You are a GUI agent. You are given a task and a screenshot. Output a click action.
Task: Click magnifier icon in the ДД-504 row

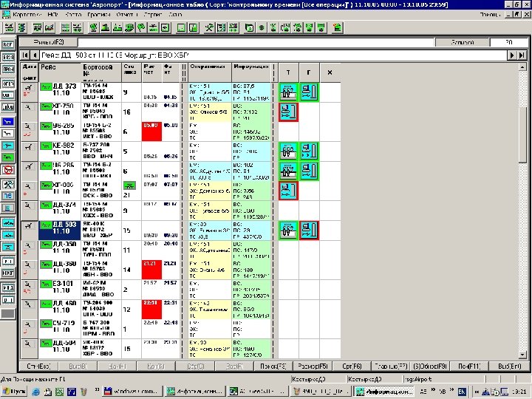(28, 344)
